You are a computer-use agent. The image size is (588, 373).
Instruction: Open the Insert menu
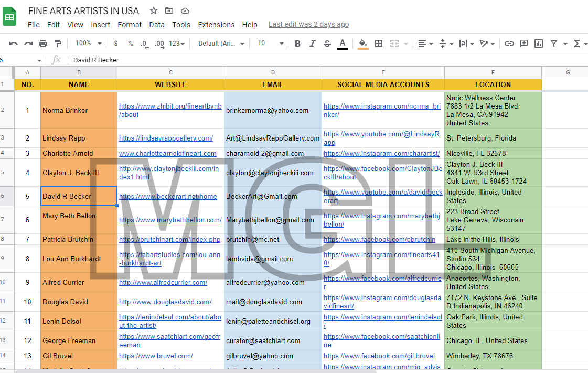tap(101, 25)
